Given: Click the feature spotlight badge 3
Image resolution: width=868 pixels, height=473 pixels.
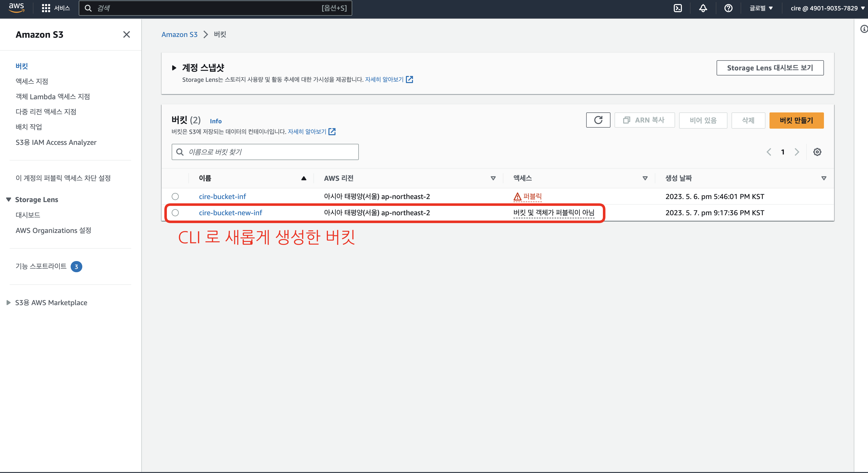Looking at the screenshot, I should tap(76, 266).
